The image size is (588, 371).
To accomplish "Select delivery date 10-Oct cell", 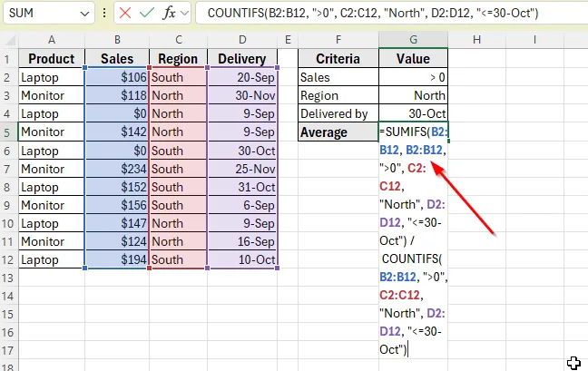I will pos(242,259).
